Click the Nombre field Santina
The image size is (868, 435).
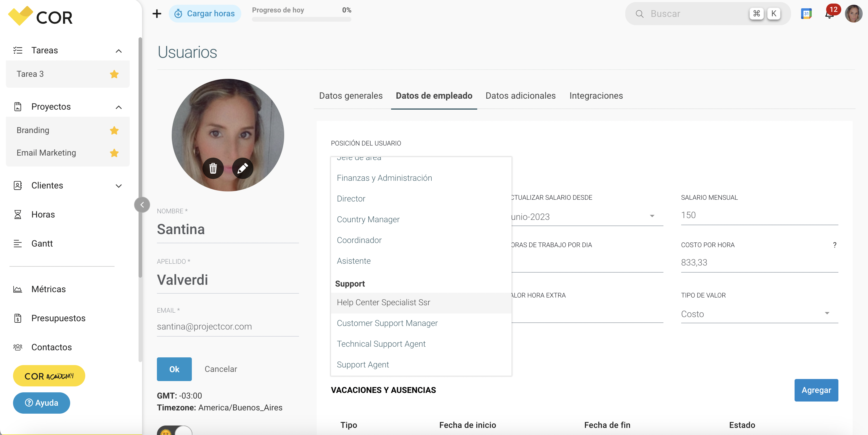click(x=228, y=230)
